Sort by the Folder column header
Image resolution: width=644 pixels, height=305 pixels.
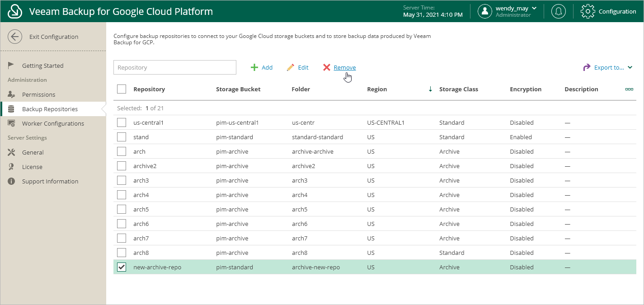tap(301, 89)
